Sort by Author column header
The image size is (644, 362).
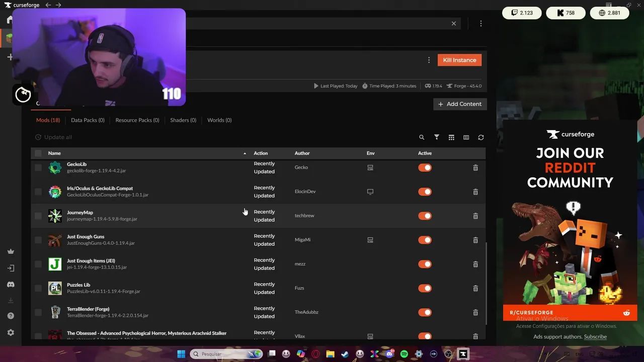302,153
